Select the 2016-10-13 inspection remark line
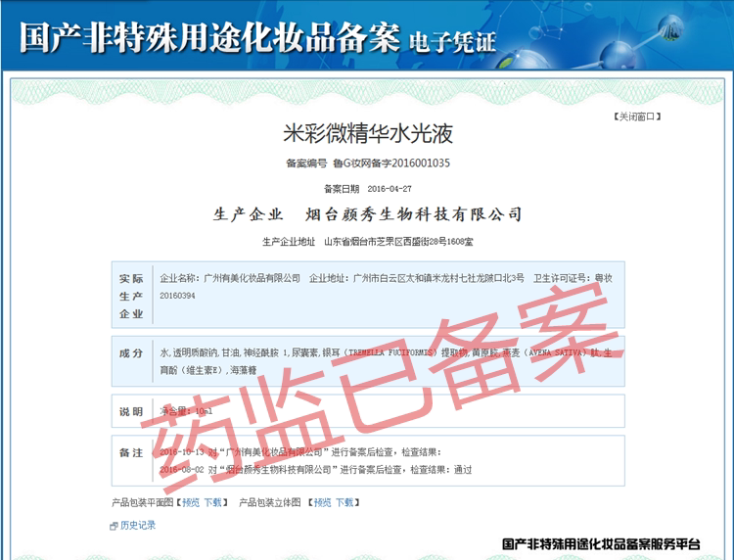 click(x=300, y=452)
